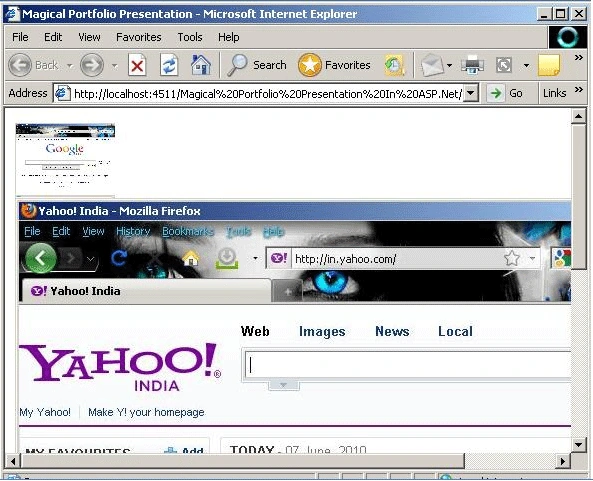This screenshot has width=593, height=481.
Task: Click the Refresh page icon
Action: tap(169, 65)
